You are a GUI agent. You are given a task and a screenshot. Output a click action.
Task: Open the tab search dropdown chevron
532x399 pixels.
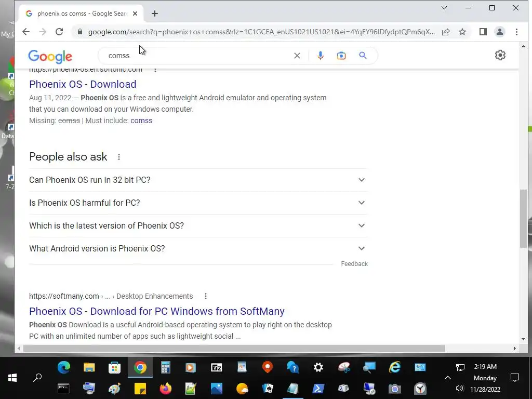(444, 8)
